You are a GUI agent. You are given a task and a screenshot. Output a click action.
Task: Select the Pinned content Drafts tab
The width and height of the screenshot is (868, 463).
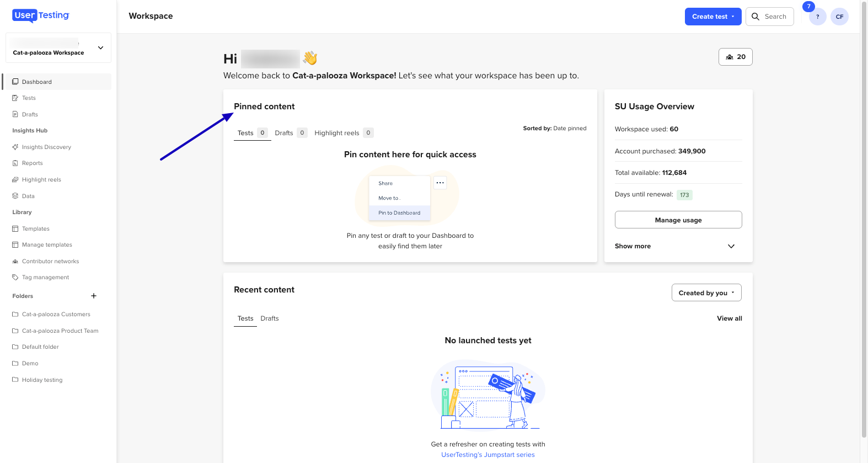coord(291,133)
